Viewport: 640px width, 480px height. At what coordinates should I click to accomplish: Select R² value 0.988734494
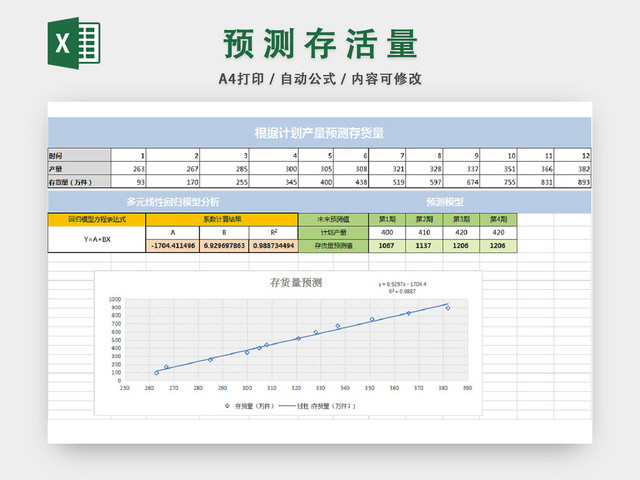pyautogui.click(x=273, y=246)
